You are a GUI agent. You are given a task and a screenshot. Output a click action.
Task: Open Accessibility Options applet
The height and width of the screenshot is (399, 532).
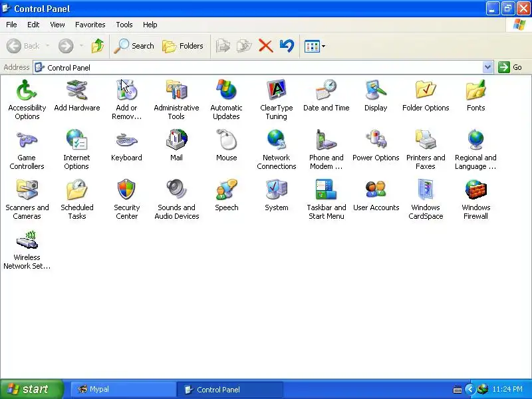coord(27,90)
